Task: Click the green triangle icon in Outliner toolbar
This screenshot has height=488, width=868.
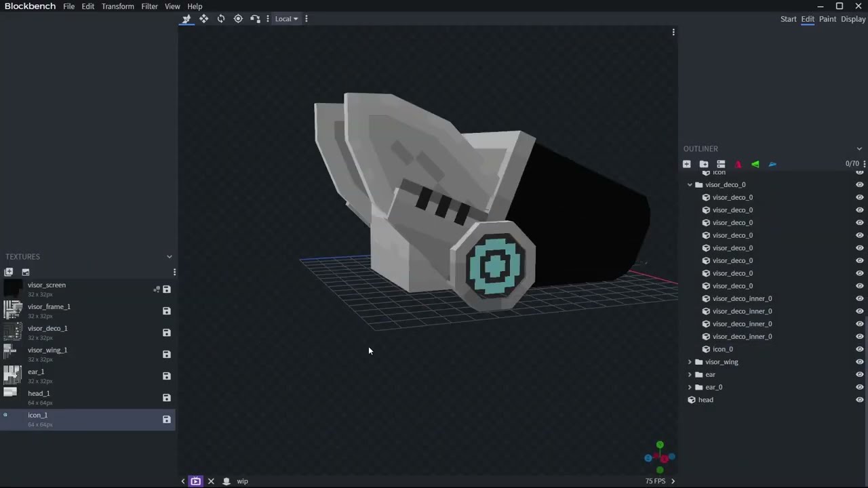Action: 755,164
